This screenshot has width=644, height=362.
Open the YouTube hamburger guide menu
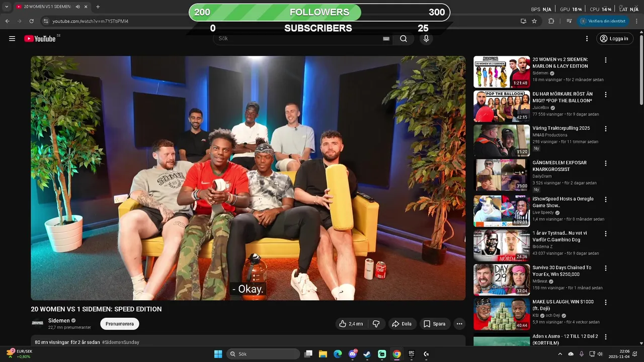point(12,39)
